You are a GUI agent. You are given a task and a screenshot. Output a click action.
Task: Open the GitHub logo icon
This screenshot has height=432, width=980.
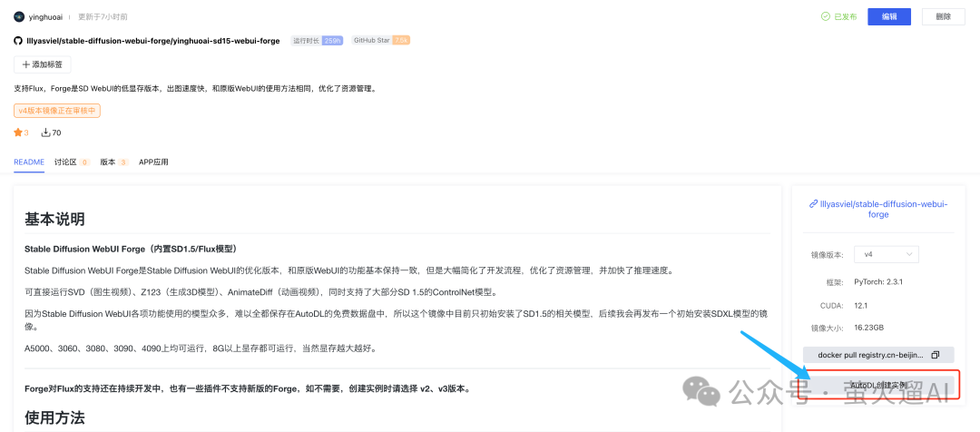click(18, 41)
